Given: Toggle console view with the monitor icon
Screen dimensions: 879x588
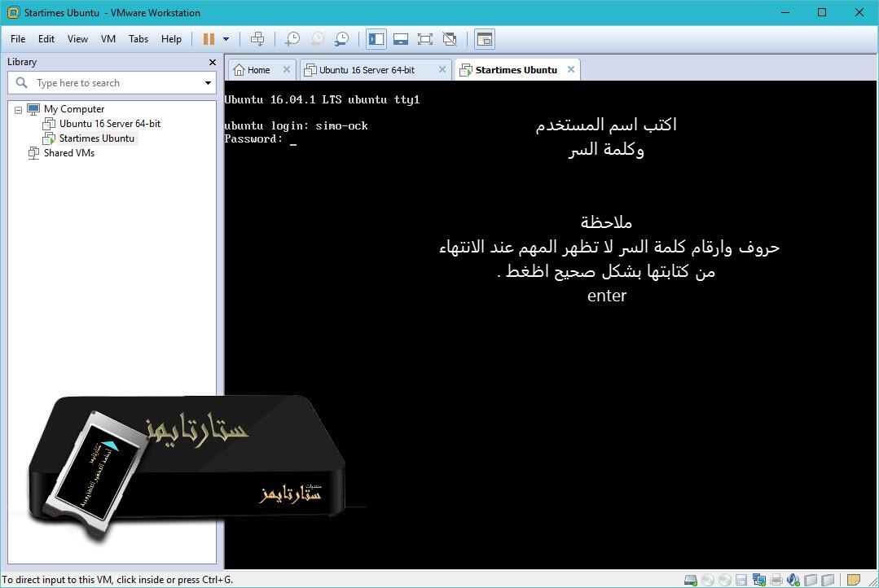Looking at the screenshot, I should click(401, 38).
